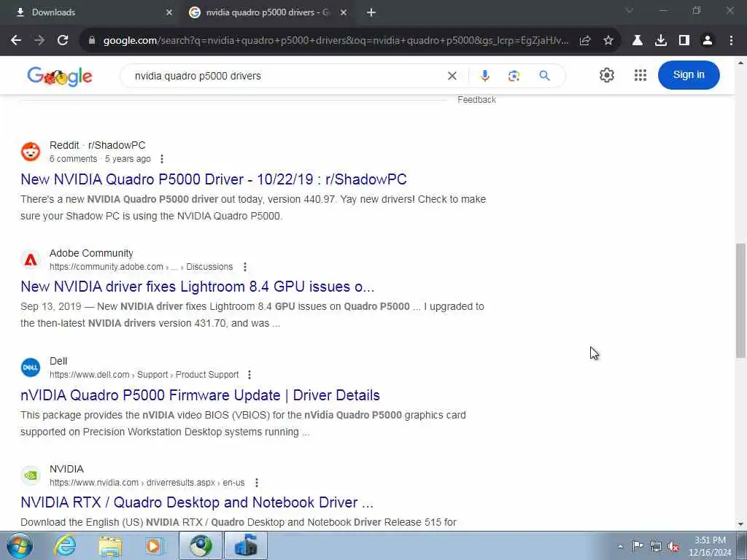Open more options for the Reddit result

click(x=162, y=158)
